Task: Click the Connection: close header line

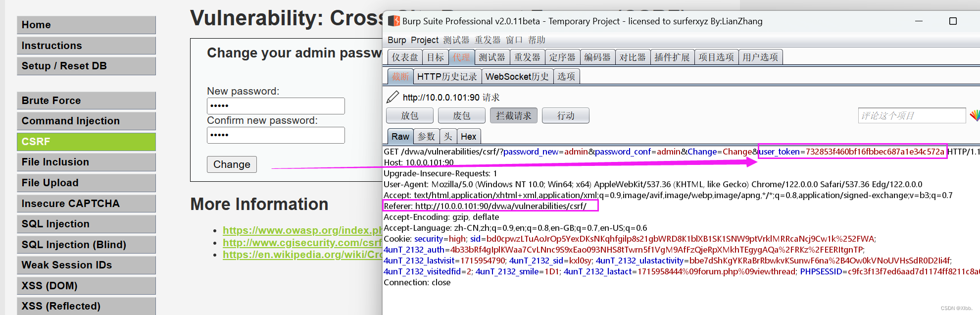Action: pos(417,282)
